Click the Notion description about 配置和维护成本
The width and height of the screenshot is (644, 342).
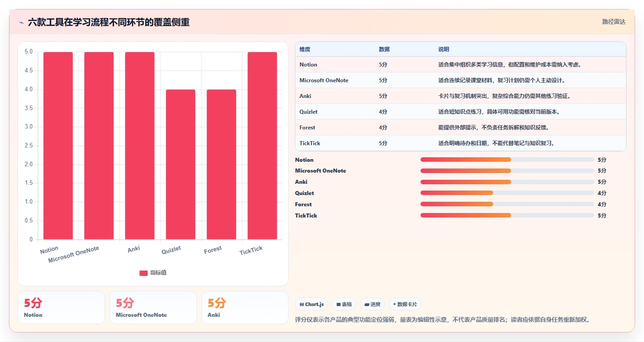click(510, 65)
